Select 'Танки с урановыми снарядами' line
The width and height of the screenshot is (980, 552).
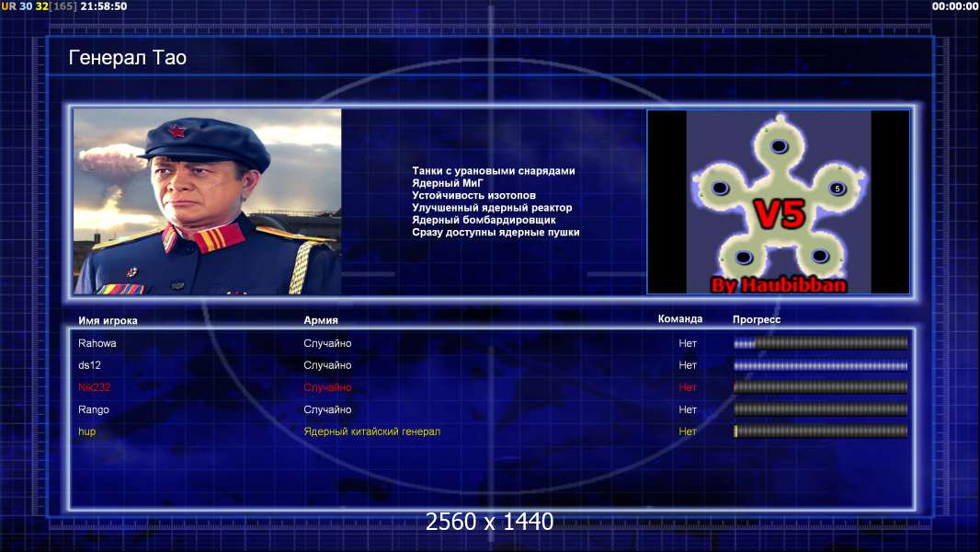493,171
